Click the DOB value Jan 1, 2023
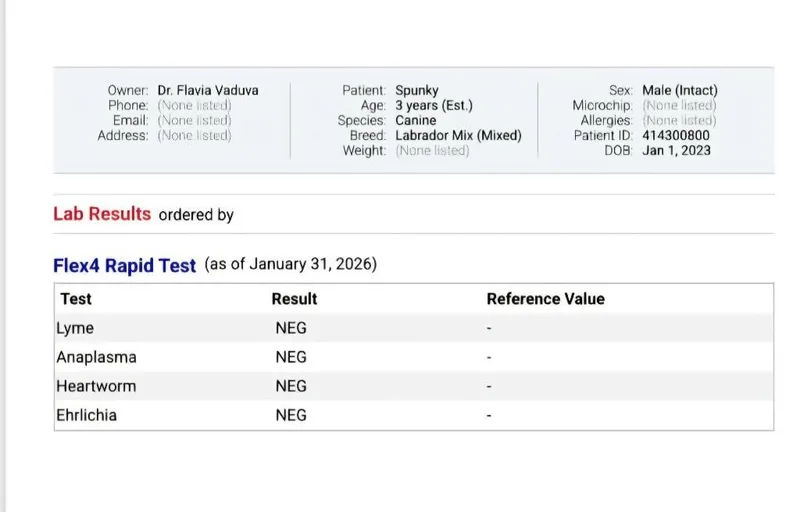Image resolution: width=800 pixels, height=512 pixels. click(676, 150)
